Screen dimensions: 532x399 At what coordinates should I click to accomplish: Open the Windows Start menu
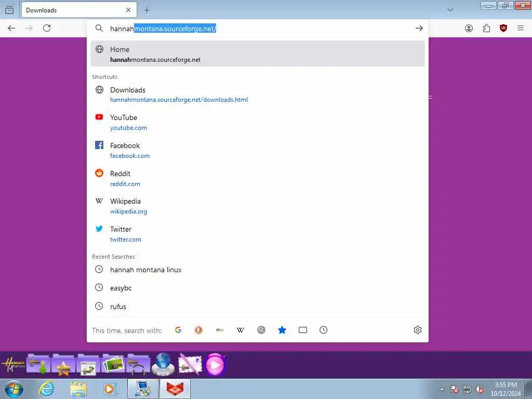point(14,389)
